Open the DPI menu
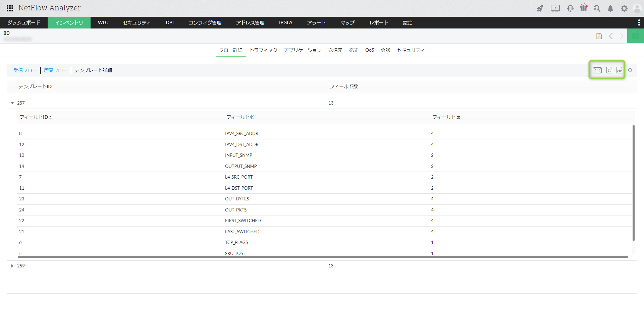Screen dimensions: 644x314 pyautogui.click(x=170, y=22)
